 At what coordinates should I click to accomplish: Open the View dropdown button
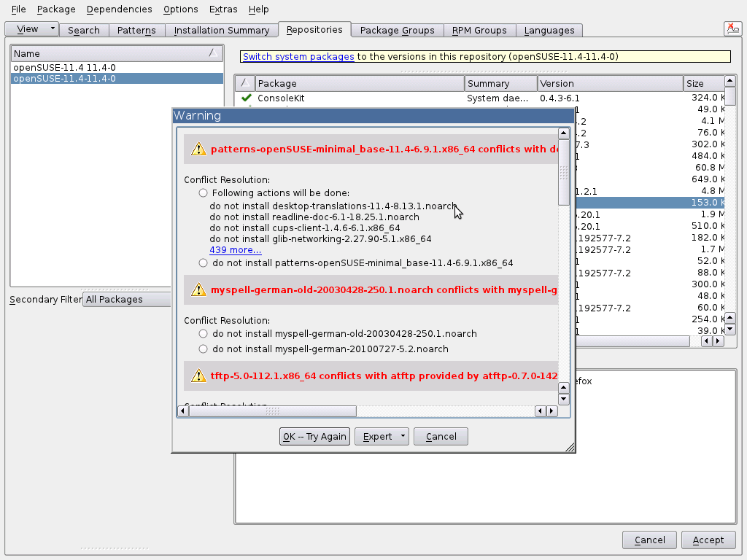32,29
